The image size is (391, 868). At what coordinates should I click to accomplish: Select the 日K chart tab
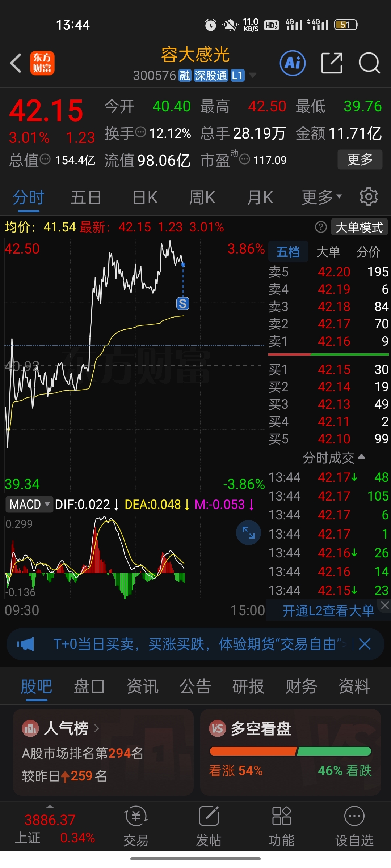tap(145, 197)
